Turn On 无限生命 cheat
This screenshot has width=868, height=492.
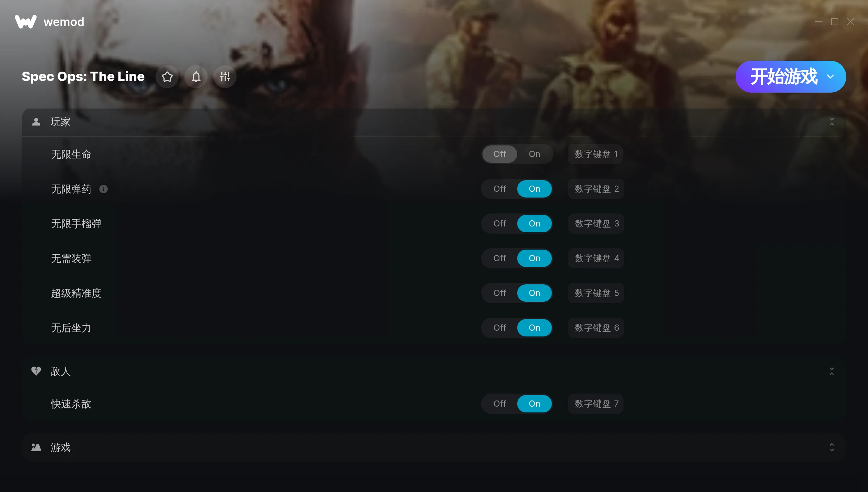pyautogui.click(x=534, y=154)
